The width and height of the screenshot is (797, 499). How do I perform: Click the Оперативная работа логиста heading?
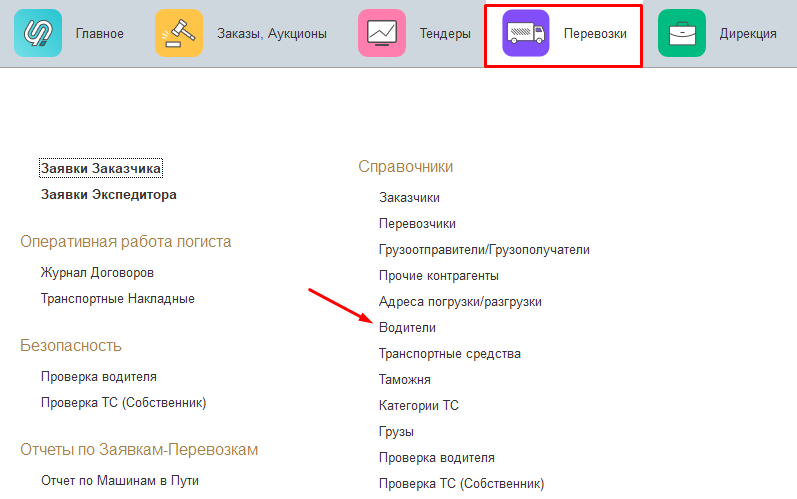pyautogui.click(x=126, y=241)
